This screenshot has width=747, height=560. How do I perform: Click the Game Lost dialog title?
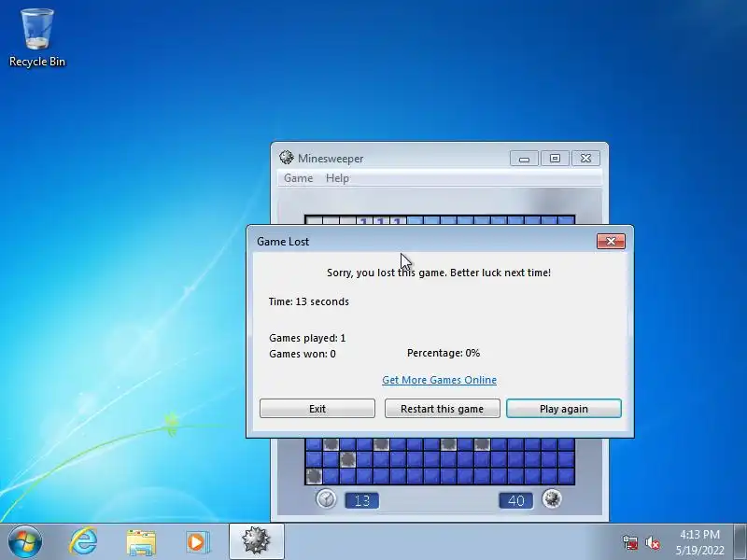point(283,242)
